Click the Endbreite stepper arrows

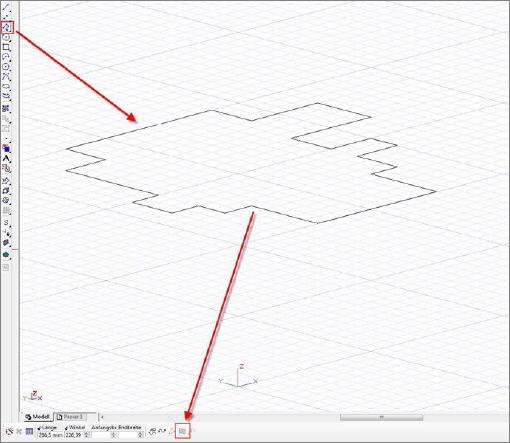coord(140,435)
